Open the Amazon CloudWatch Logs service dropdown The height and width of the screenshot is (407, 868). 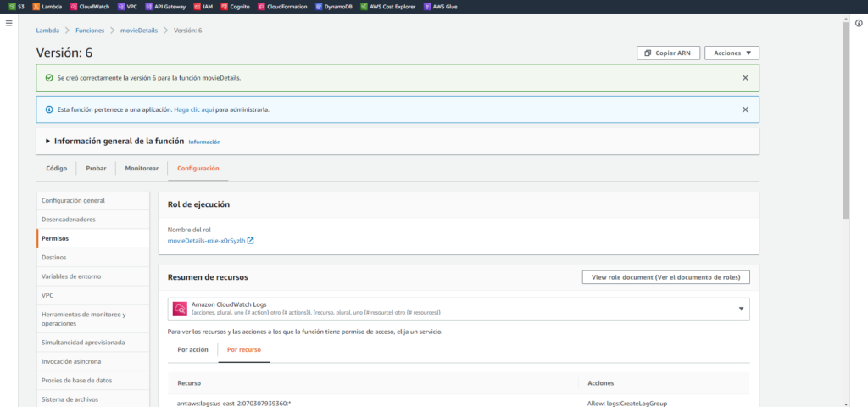point(459,309)
